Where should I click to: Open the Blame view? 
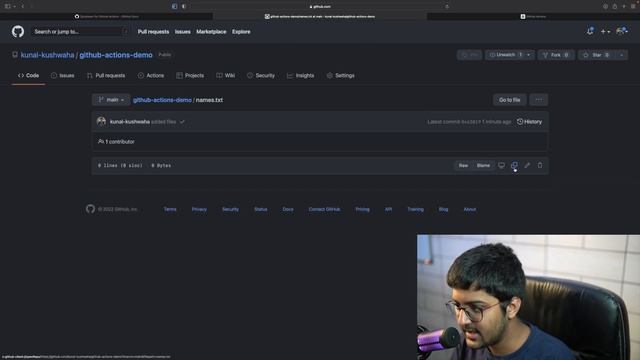click(483, 165)
